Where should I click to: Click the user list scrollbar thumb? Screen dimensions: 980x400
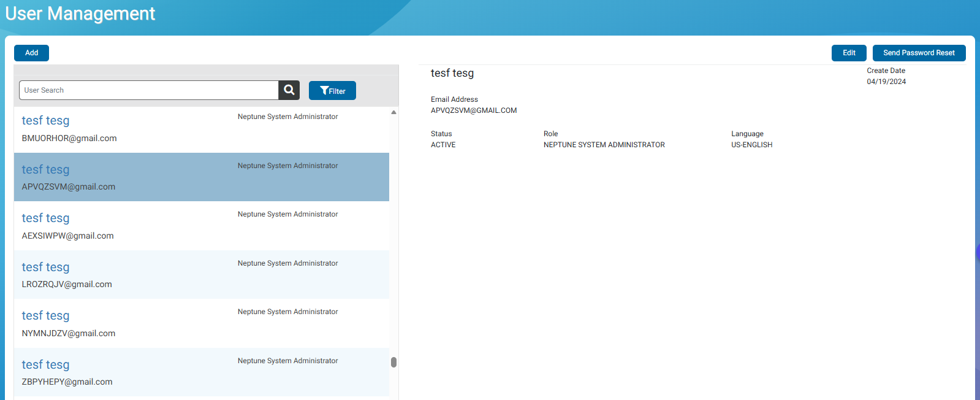(x=393, y=362)
